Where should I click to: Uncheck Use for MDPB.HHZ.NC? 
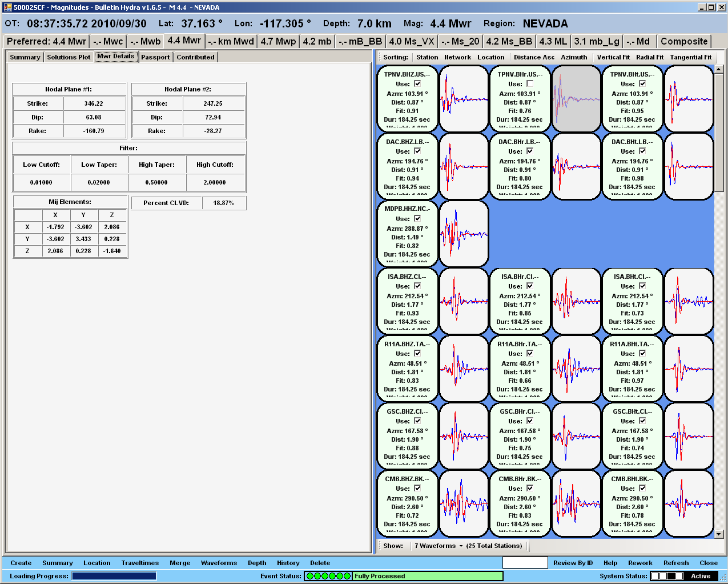point(417,218)
